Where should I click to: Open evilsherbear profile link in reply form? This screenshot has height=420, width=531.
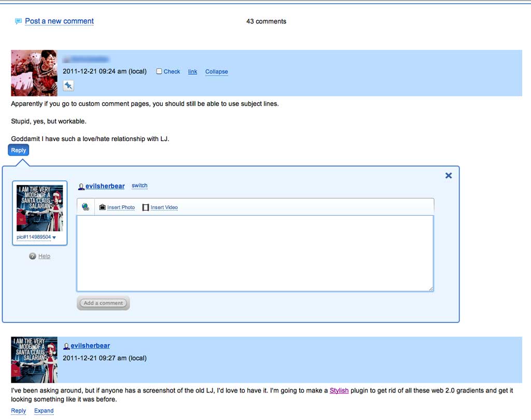pos(105,186)
